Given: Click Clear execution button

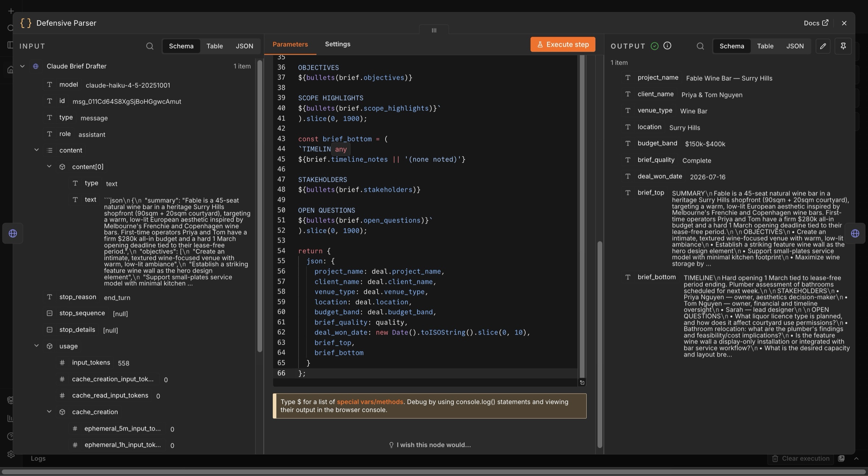Looking at the screenshot, I should 800,459.
